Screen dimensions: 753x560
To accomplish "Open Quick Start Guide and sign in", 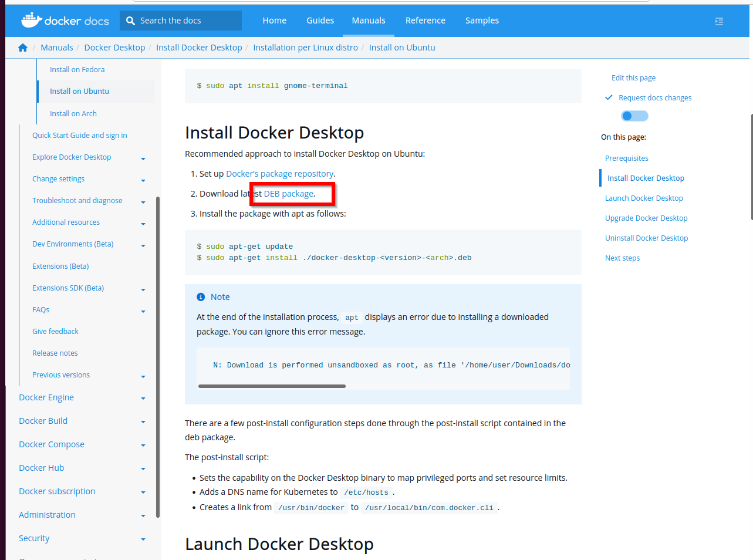I will pos(80,135).
